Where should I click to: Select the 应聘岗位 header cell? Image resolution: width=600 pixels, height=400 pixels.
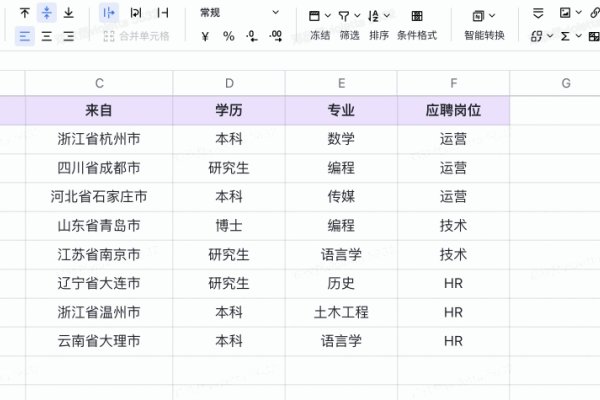tap(453, 110)
